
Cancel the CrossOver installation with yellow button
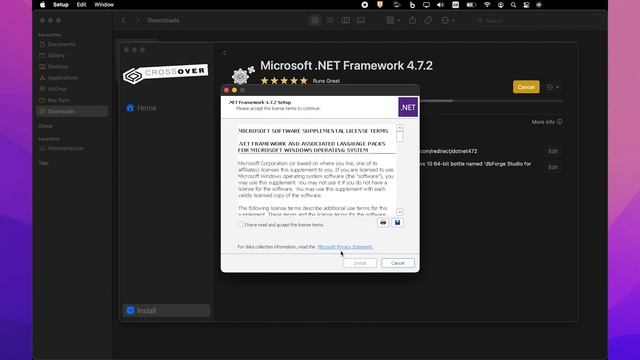(526, 87)
